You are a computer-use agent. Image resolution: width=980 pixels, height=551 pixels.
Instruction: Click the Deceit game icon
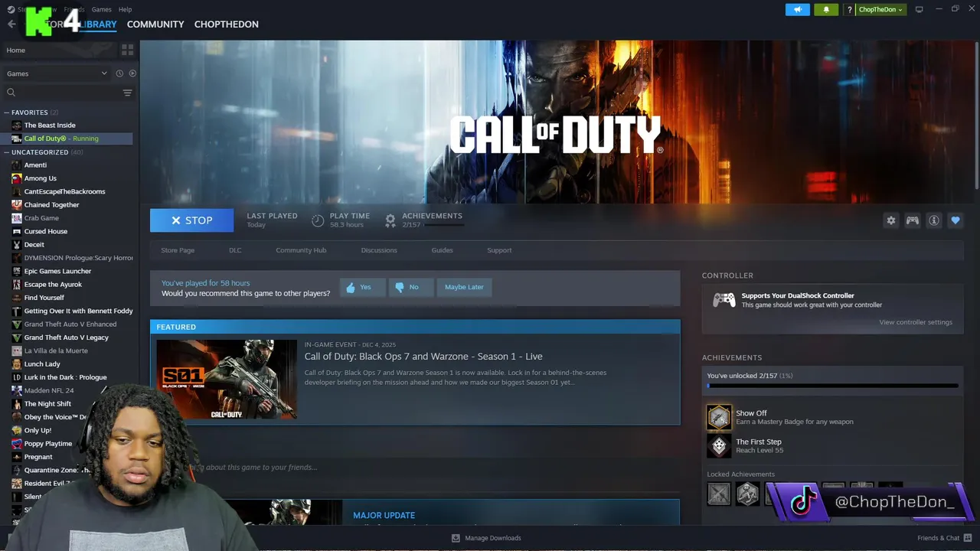pyautogui.click(x=17, y=245)
